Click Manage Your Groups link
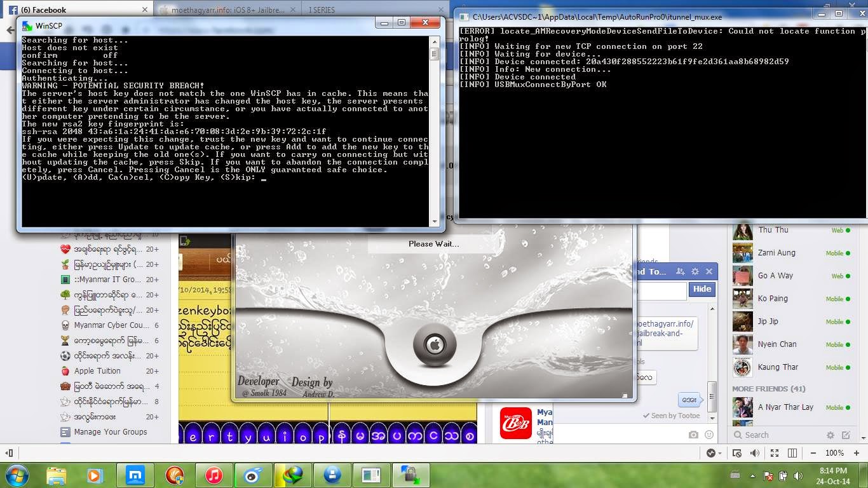 pyautogui.click(x=111, y=432)
